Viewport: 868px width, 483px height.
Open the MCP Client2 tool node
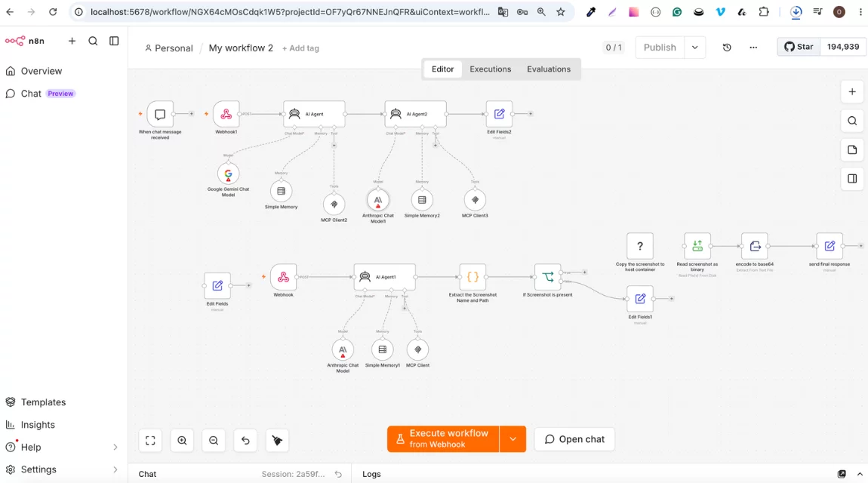coord(334,205)
